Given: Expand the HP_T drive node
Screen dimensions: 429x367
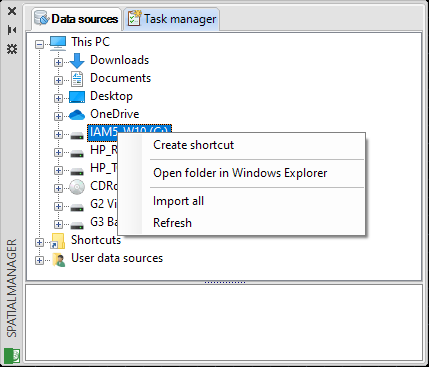Looking at the screenshot, I should (x=58, y=170).
